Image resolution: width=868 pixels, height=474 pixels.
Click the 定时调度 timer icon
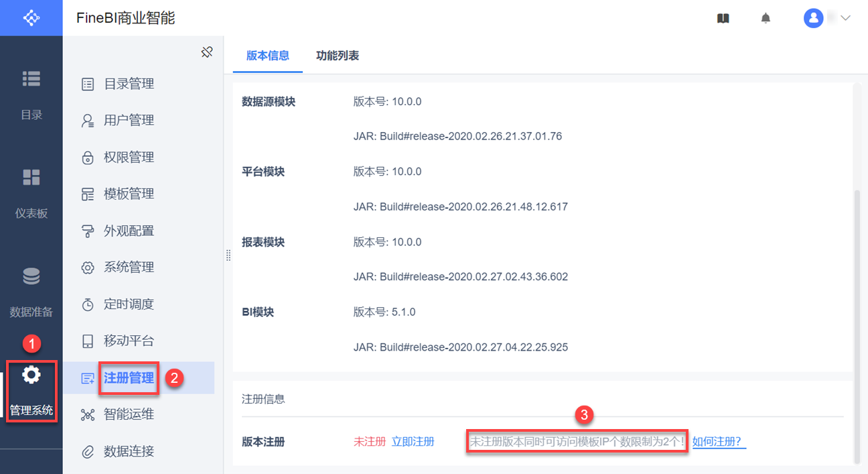(x=88, y=304)
